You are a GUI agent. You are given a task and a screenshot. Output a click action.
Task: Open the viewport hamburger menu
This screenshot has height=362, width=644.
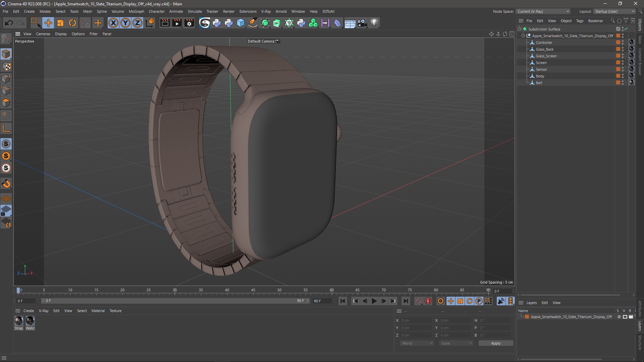click(x=18, y=34)
